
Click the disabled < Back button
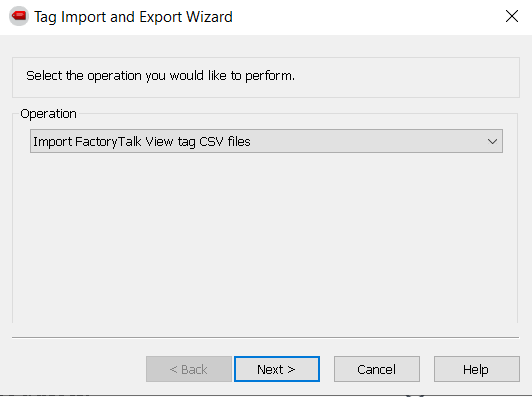coord(189,369)
